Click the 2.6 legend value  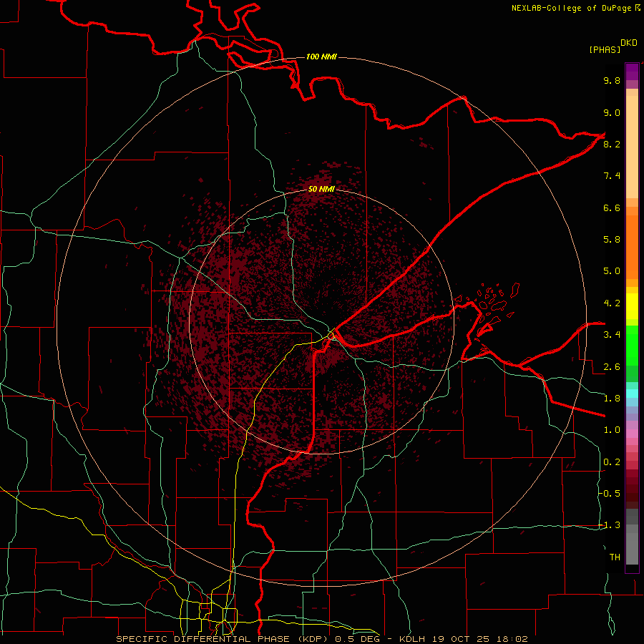coord(612,367)
